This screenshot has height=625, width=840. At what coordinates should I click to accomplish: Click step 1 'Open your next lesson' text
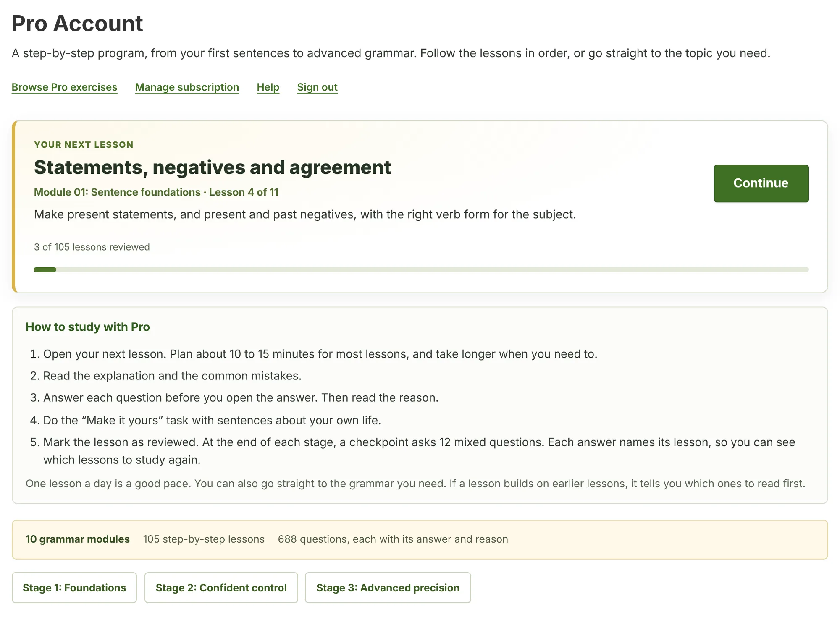click(320, 354)
